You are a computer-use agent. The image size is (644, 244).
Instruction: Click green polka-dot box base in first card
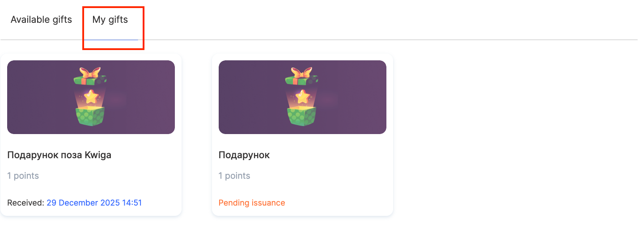click(x=91, y=117)
